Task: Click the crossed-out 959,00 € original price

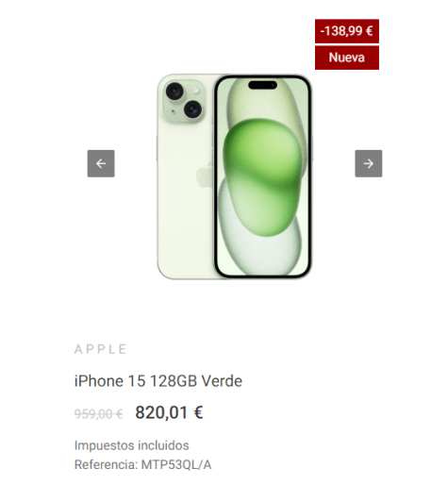Action: [x=98, y=413]
